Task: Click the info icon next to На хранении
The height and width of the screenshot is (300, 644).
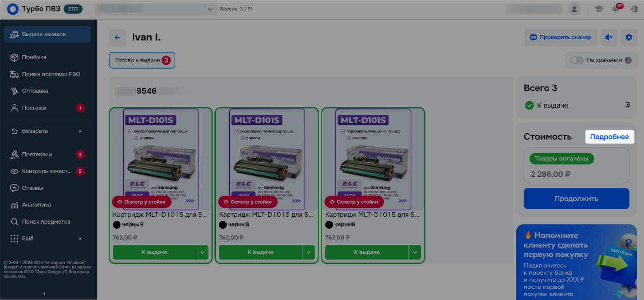Action: point(628,60)
